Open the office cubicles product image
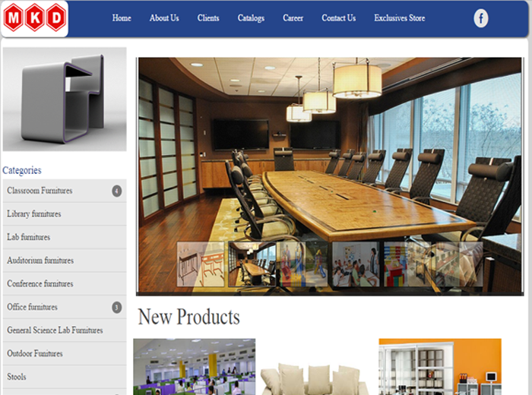Image resolution: width=532 pixels, height=395 pixels. click(x=195, y=367)
